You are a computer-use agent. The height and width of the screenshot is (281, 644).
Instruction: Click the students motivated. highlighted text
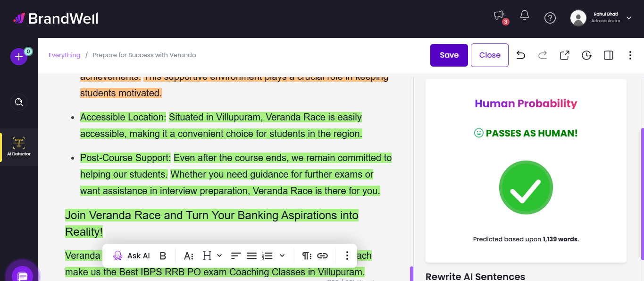[121, 93]
